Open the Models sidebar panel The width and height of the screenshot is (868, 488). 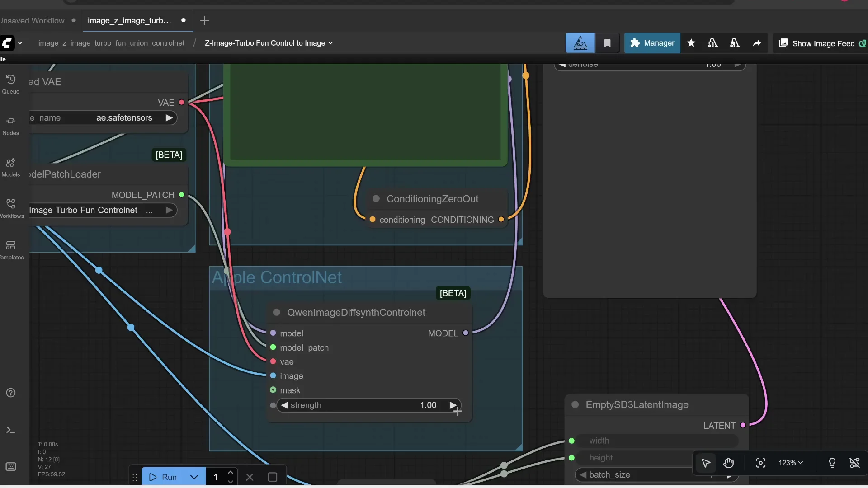tap(11, 166)
